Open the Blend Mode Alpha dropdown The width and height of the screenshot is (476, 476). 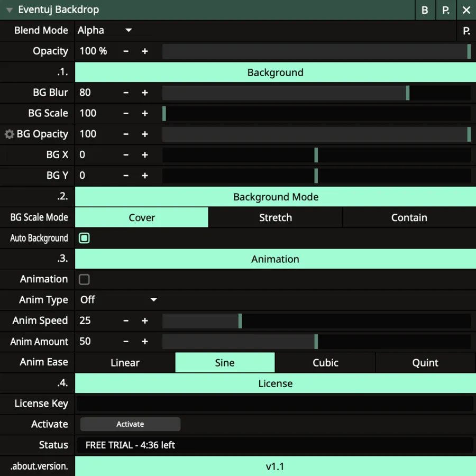tap(105, 30)
